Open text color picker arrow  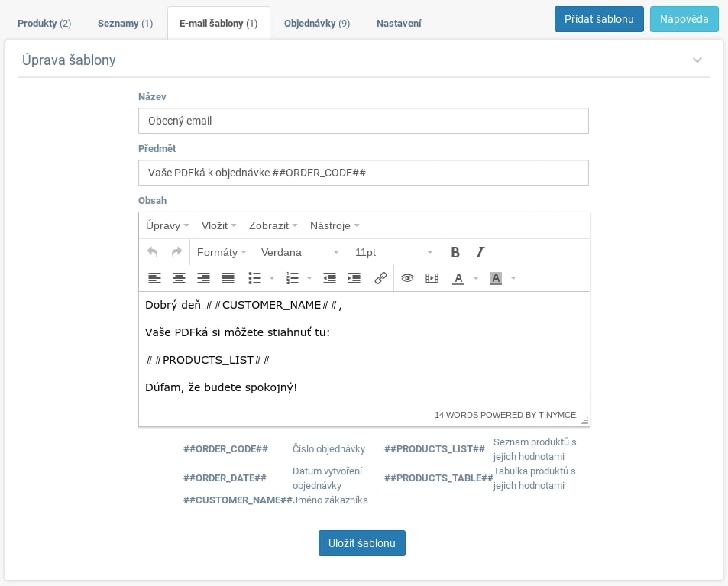pos(476,278)
